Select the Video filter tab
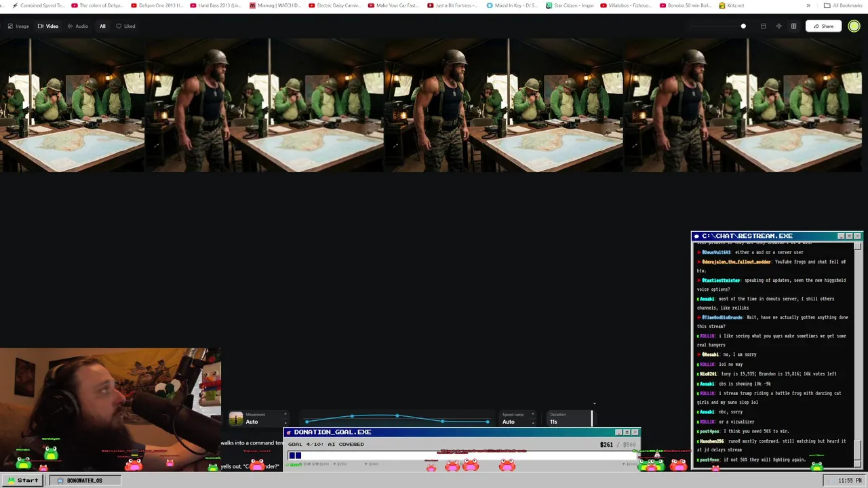This screenshot has width=868, height=488. tap(48, 26)
